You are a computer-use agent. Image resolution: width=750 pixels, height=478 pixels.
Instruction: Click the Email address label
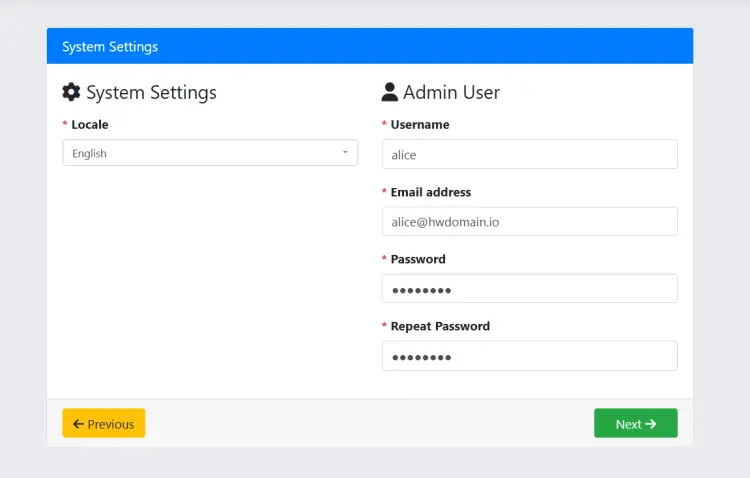pyautogui.click(x=431, y=192)
